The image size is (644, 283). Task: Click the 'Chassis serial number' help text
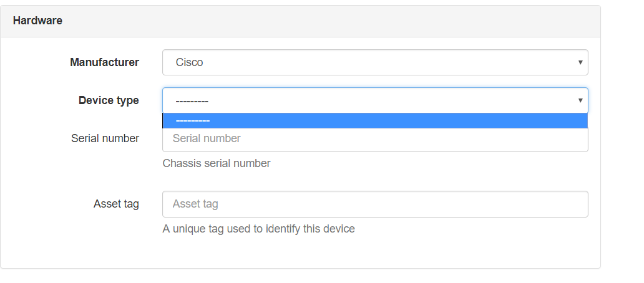217,163
